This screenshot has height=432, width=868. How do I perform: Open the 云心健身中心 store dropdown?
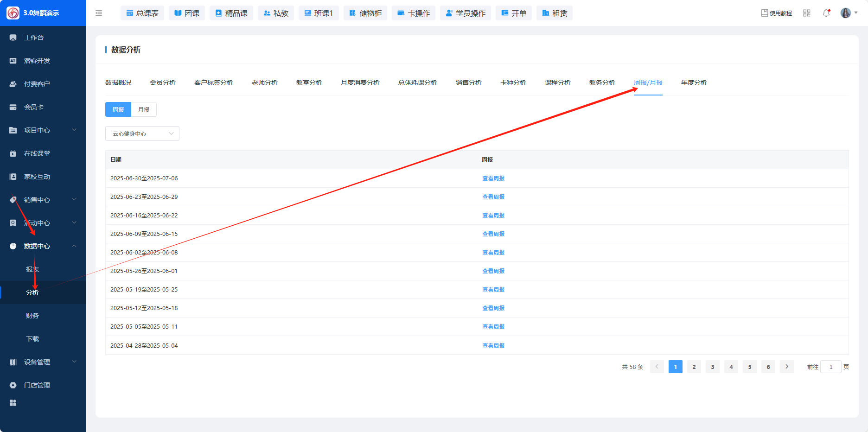[x=142, y=134]
